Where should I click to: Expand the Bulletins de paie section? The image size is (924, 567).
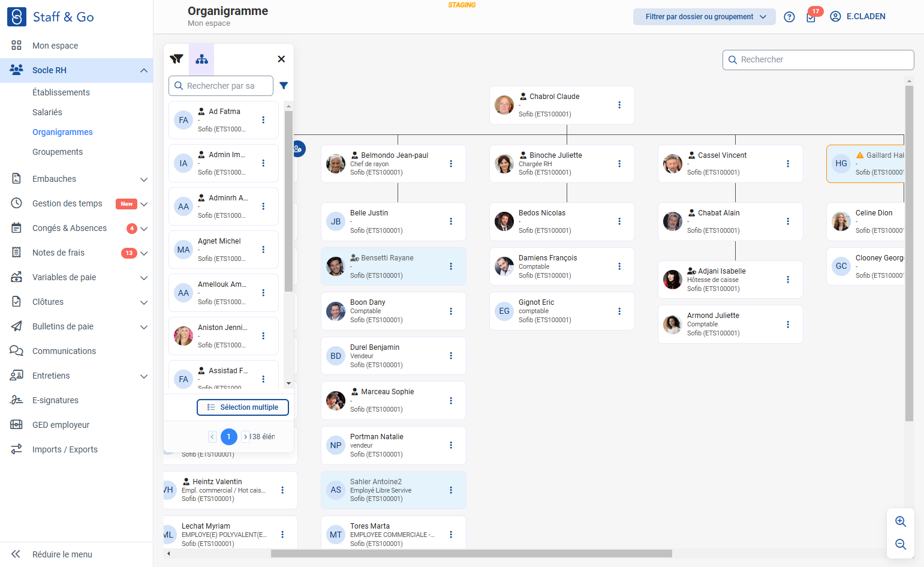144,327
